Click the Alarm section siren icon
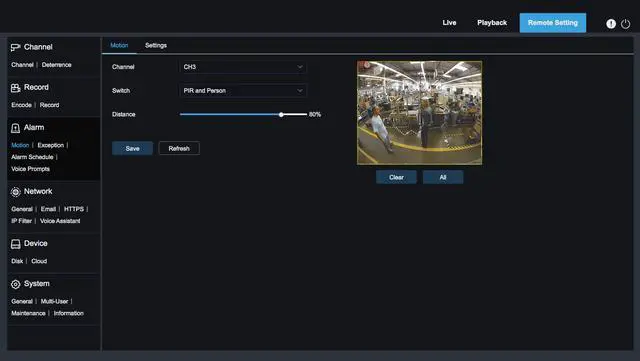640x361 pixels. coord(15,128)
